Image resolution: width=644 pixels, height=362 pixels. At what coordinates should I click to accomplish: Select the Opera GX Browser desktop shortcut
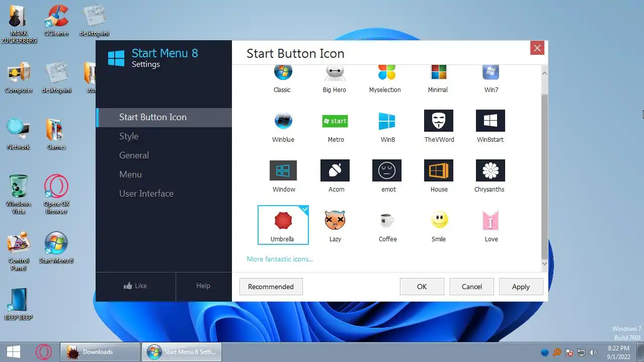pos(56,194)
